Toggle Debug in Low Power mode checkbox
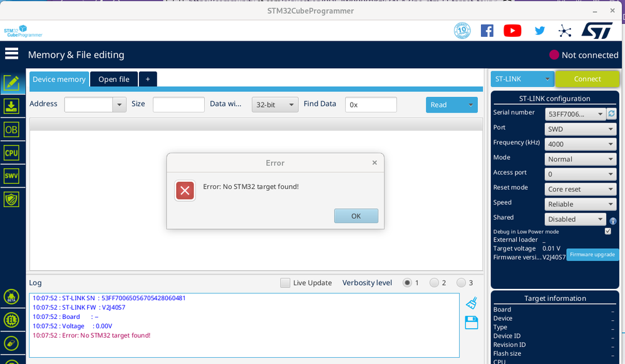This screenshot has height=364, width=625. pos(608,231)
